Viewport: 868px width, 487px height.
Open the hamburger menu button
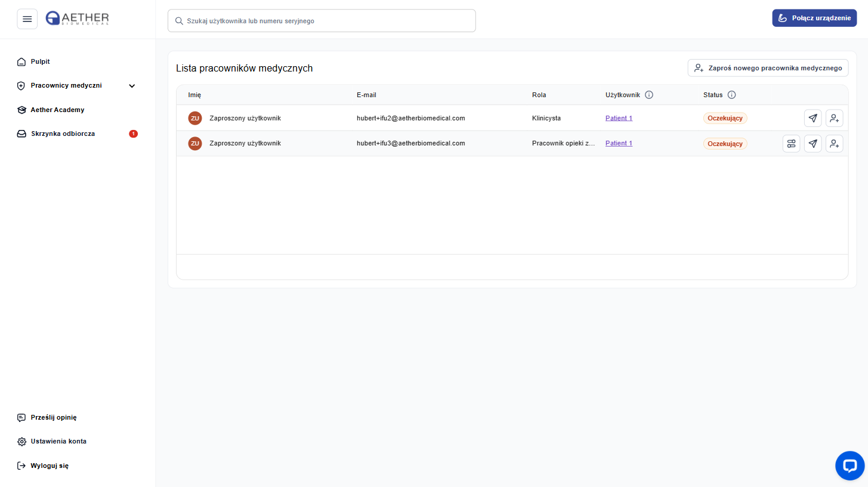(27, 19)
